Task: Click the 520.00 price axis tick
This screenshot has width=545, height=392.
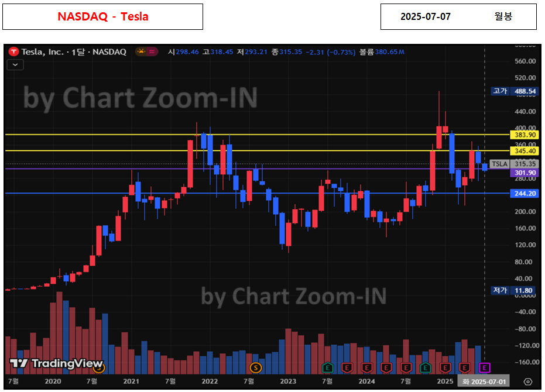Action: point(525,78)
